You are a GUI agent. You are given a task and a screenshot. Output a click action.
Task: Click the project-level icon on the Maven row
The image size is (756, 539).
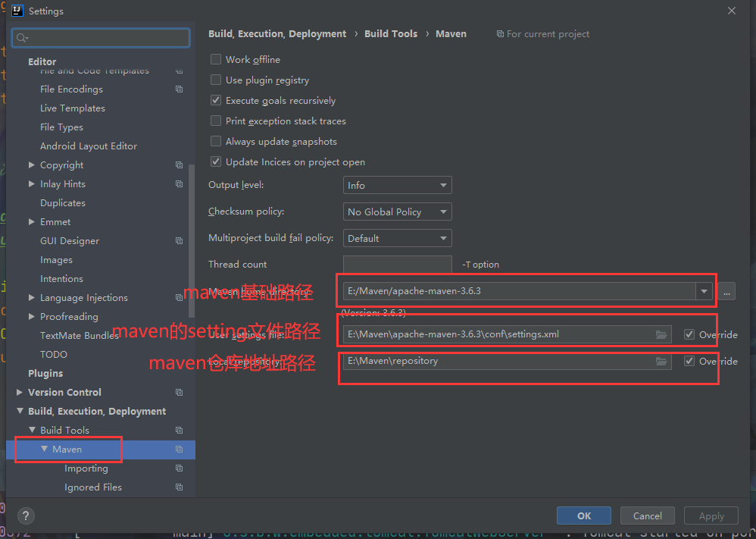179,450
